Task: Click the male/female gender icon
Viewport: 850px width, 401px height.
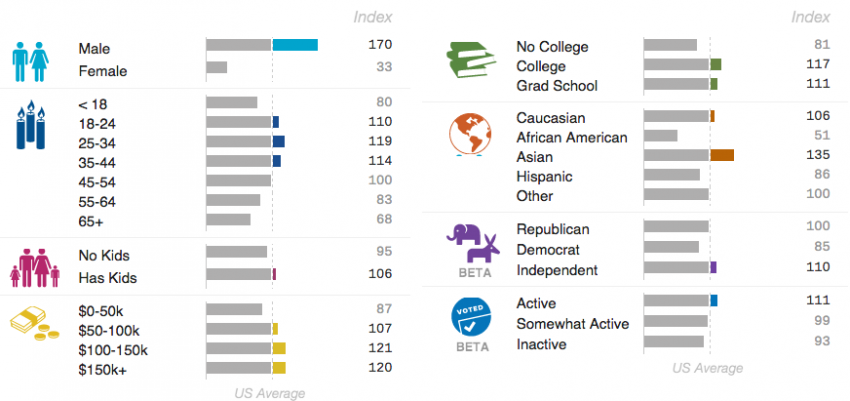Action: click(x=31, y=61)
